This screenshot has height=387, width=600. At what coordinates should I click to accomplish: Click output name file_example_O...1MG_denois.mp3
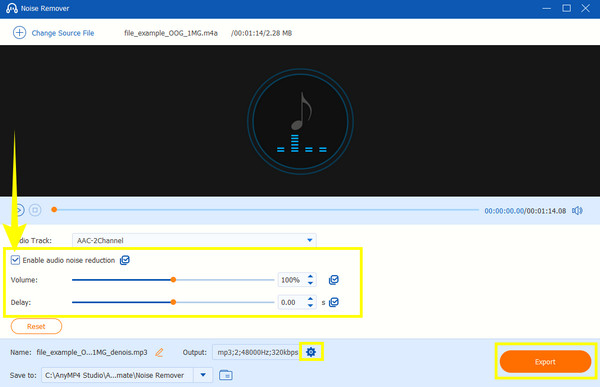point(92,352)
